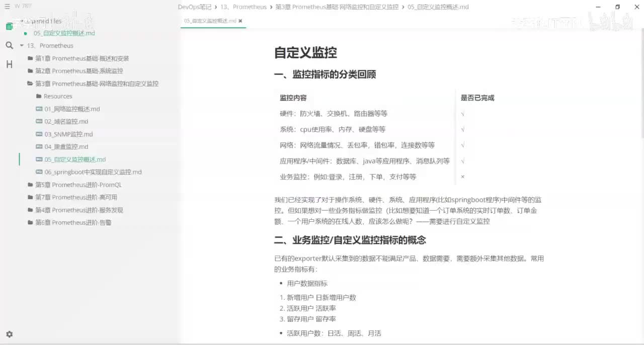
Task: Open the settings gear icon
Action: click(9, 334)
